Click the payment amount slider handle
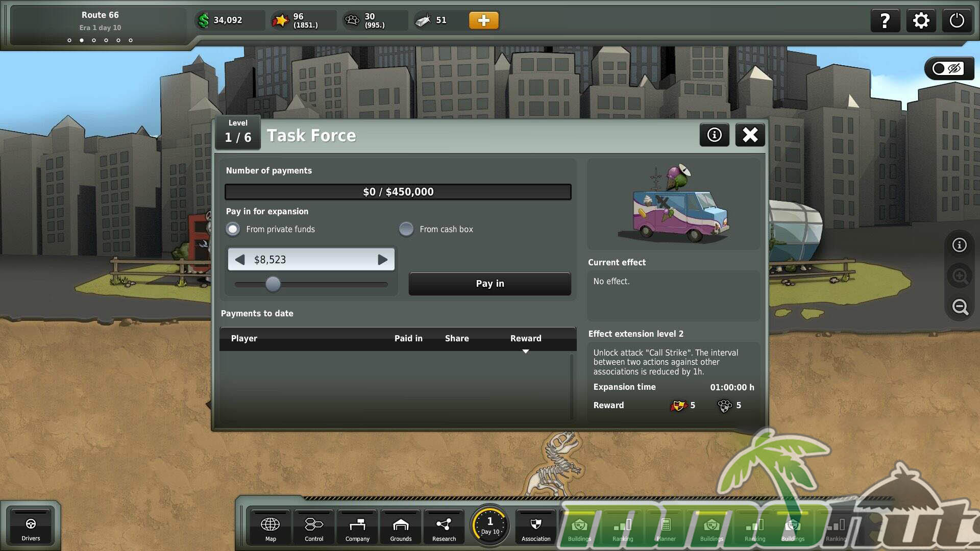 273,284
